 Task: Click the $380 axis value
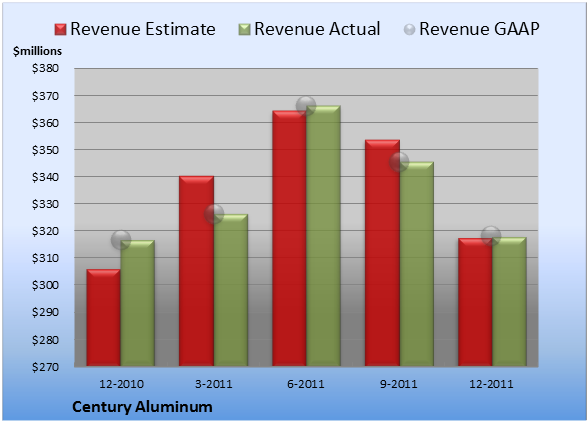point(45,68)
